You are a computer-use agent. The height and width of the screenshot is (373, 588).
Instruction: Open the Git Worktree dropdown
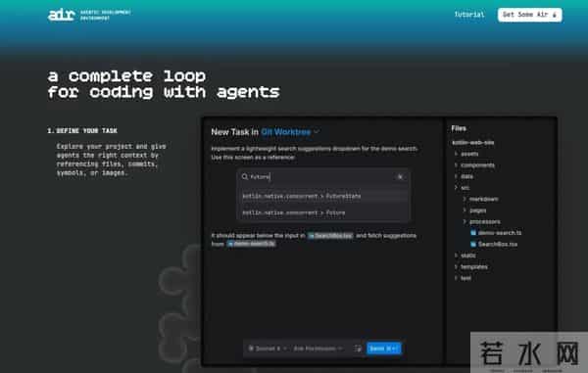tap(290, 132)
